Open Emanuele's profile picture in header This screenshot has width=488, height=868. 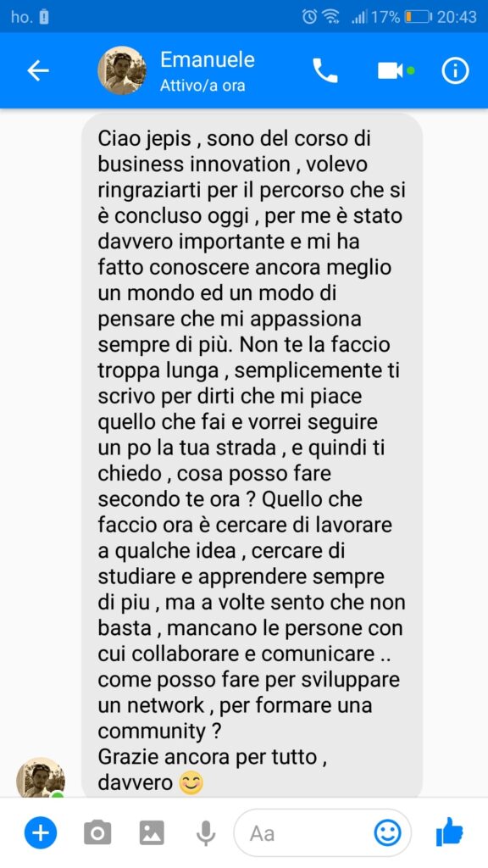[122, 70]
